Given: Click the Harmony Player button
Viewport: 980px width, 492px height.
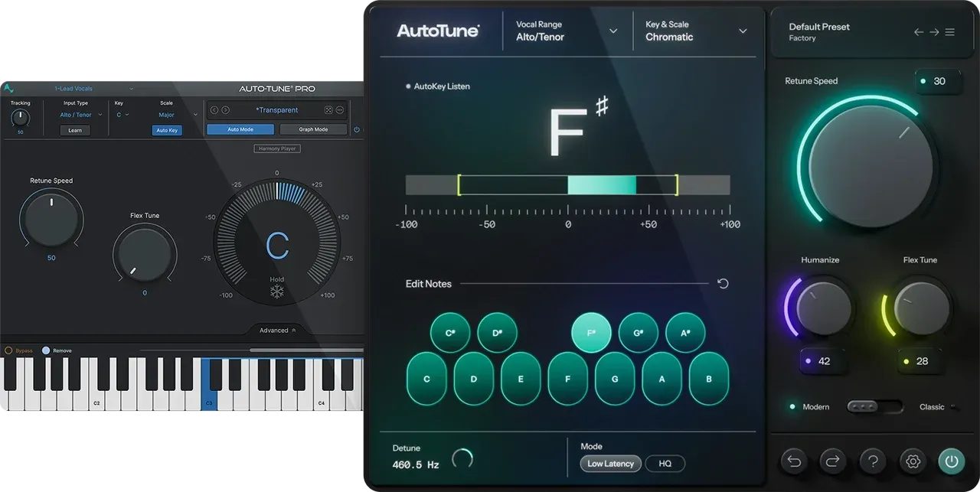Looking at the screenshot, I should point(277,148).
